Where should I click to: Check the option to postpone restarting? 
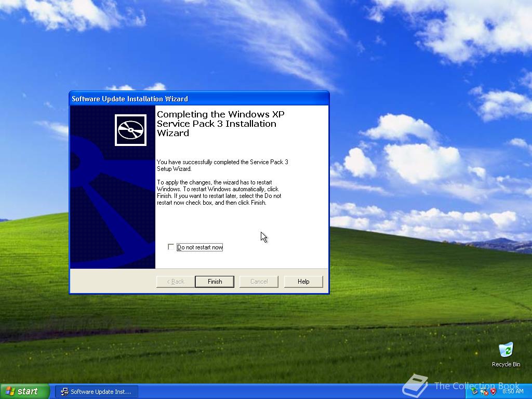click(x=171, y=247)
